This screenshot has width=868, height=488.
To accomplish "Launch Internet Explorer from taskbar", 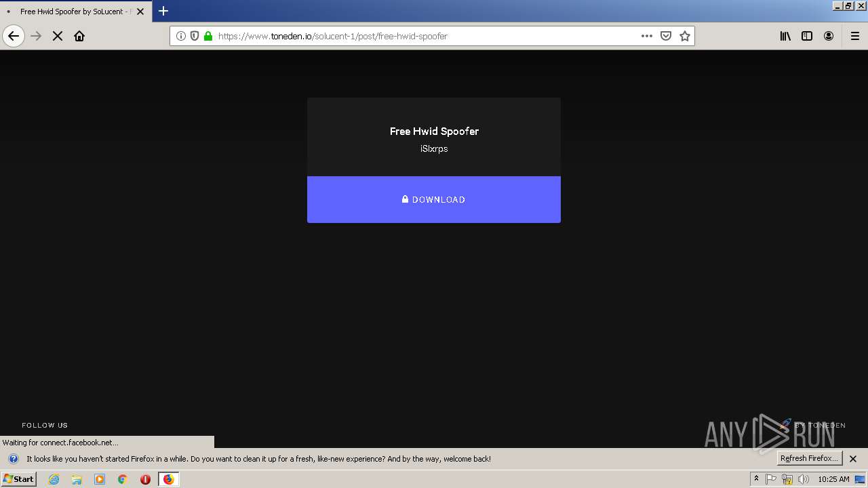I will 54,479.
